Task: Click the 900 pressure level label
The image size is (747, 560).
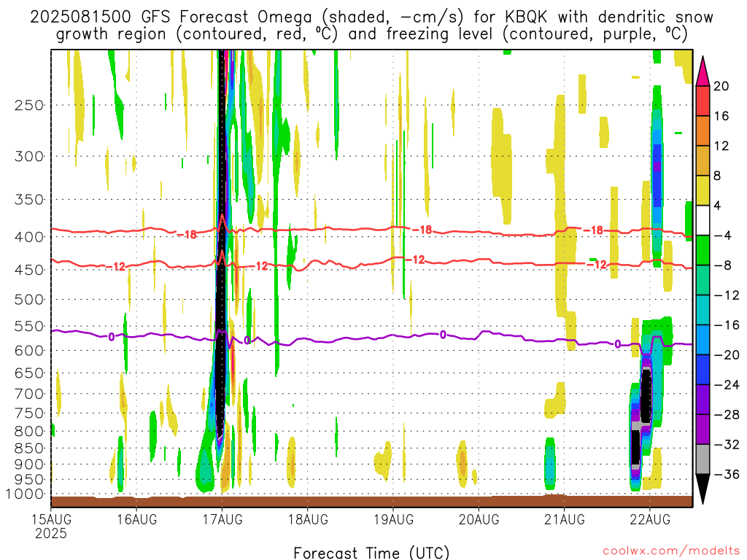Action: point(29,464)
